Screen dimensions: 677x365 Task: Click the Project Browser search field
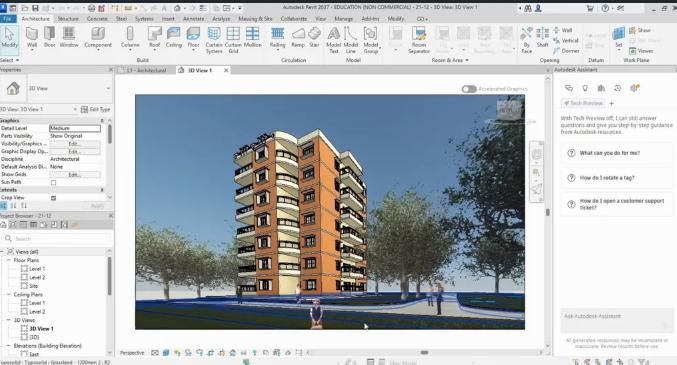click(x=57, y=238)
